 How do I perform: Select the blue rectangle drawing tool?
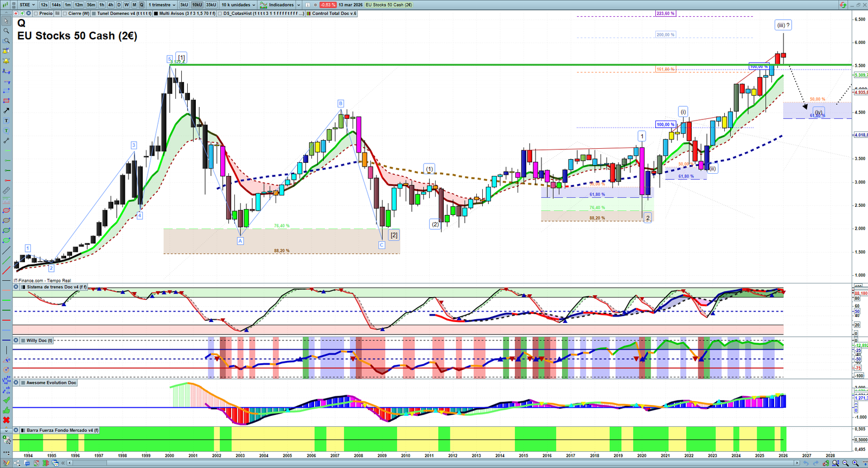(x=7, y=91)
